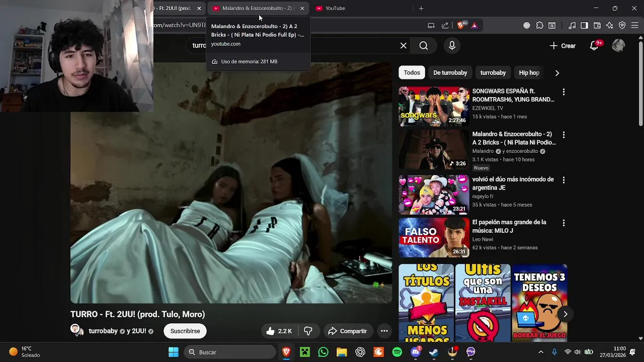Click the share page icon in address bar
Viewport: 644px width, 362px height.
point(445,25)
